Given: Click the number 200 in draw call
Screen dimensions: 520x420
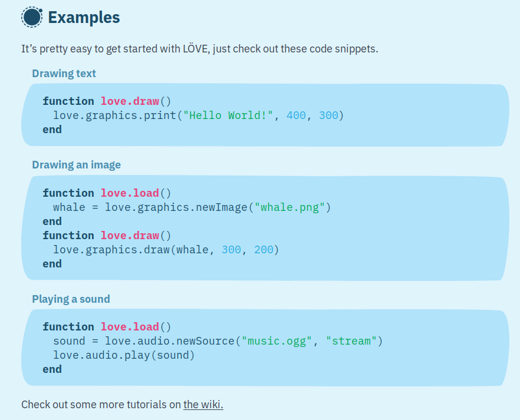Looking at the screenshot, I should (x=264, y=250).
